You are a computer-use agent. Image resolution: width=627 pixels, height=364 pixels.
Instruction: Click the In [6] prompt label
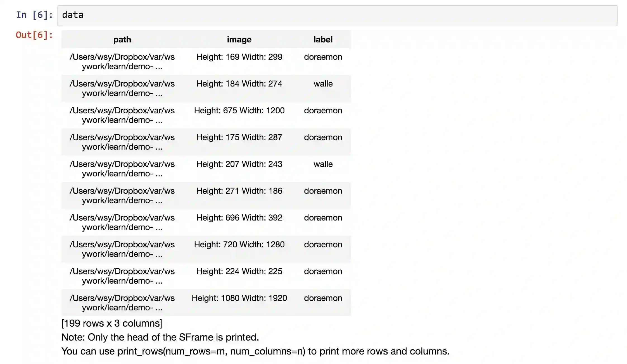coord(34,15)
